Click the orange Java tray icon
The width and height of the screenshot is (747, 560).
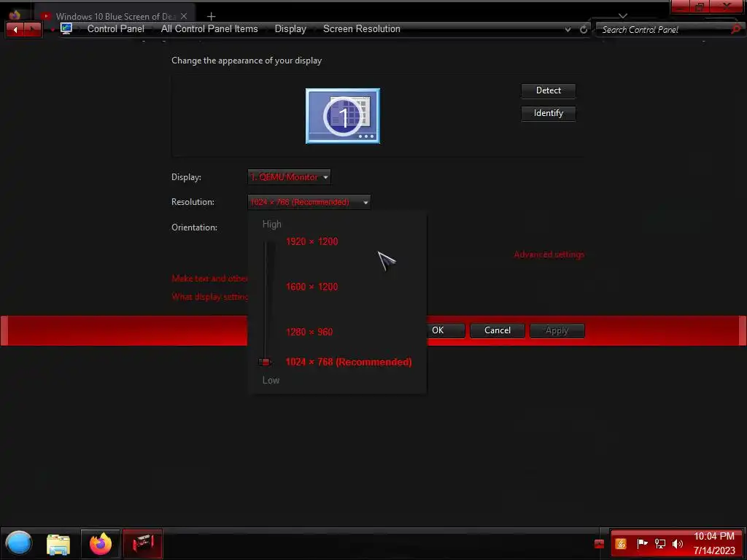click(x=620, y=544)
